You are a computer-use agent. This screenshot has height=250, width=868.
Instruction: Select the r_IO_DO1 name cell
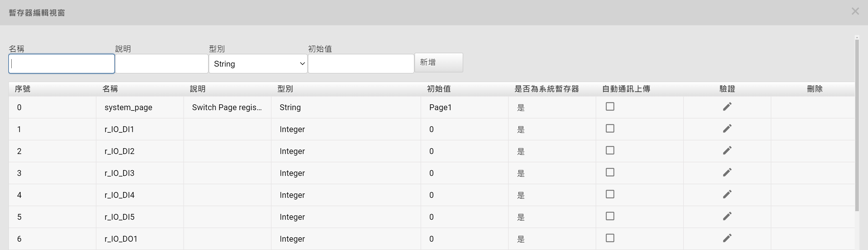click(x=140, y=239)
